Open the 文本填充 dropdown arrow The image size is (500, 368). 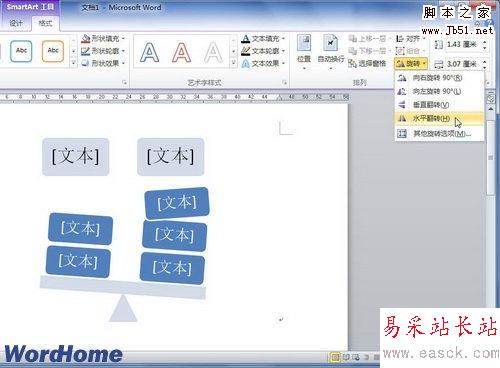[283, 39]
